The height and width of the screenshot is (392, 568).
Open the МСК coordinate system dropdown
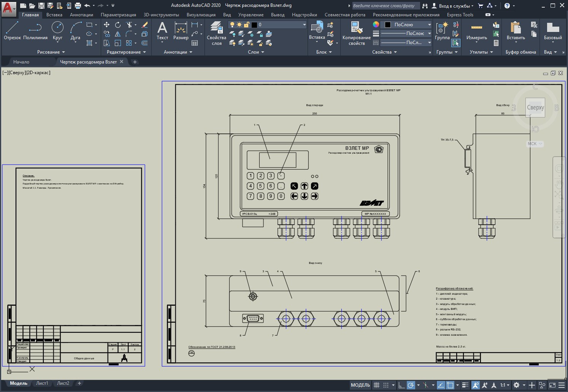coord(535,144)
